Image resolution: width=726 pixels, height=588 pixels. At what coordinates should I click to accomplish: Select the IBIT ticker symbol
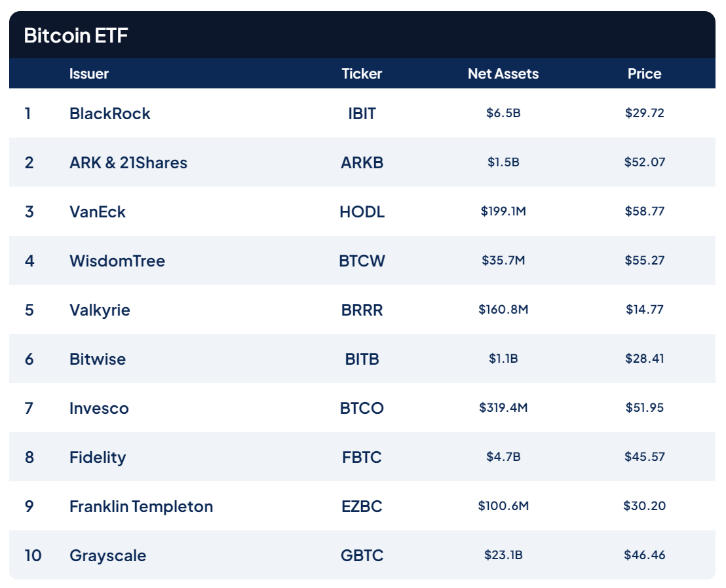[x=362, y=113]
